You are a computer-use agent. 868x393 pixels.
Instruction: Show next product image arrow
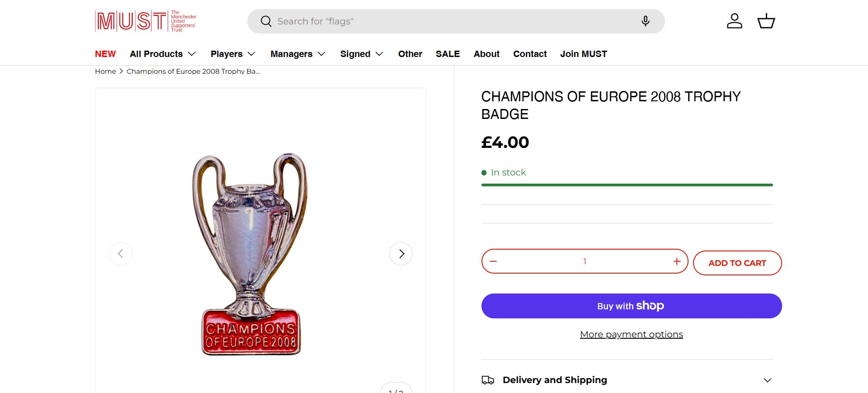point(401,254)
